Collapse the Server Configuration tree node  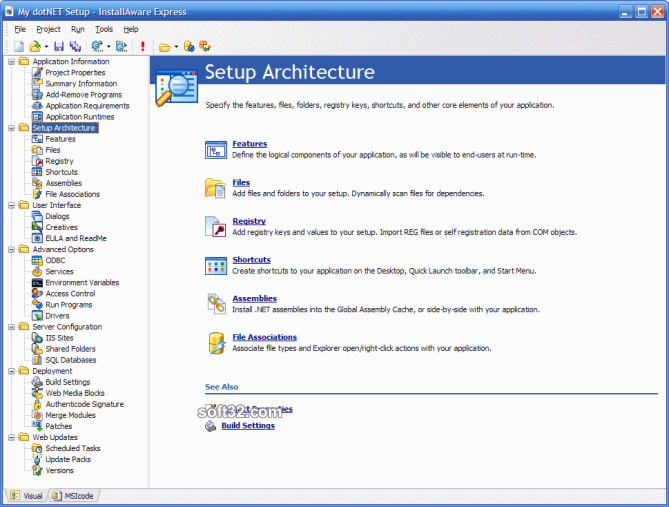pos(12,327)
